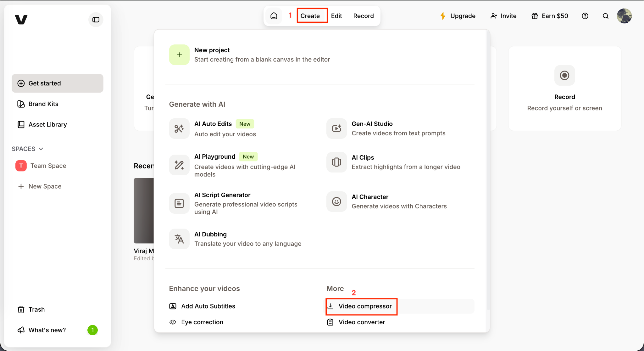Click the Upgrade button

coord(458,16)
